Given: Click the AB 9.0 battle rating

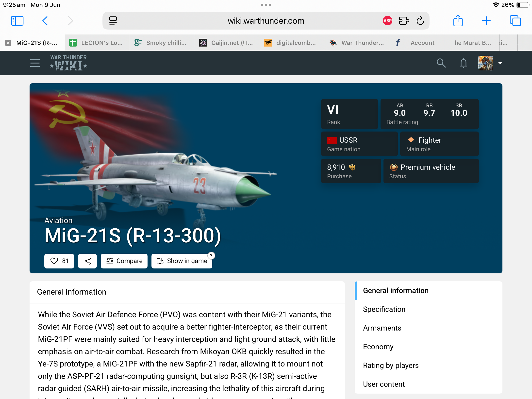Looking at the screenshot, I should coord(400,110).
